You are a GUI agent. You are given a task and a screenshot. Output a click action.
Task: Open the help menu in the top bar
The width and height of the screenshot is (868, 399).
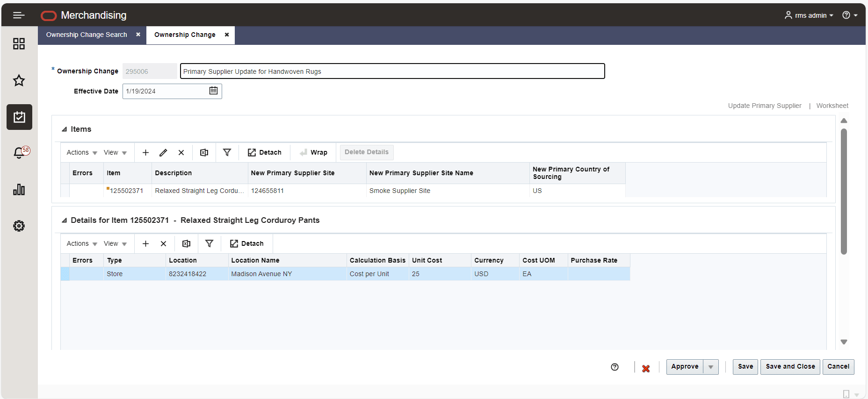[850, 15]
